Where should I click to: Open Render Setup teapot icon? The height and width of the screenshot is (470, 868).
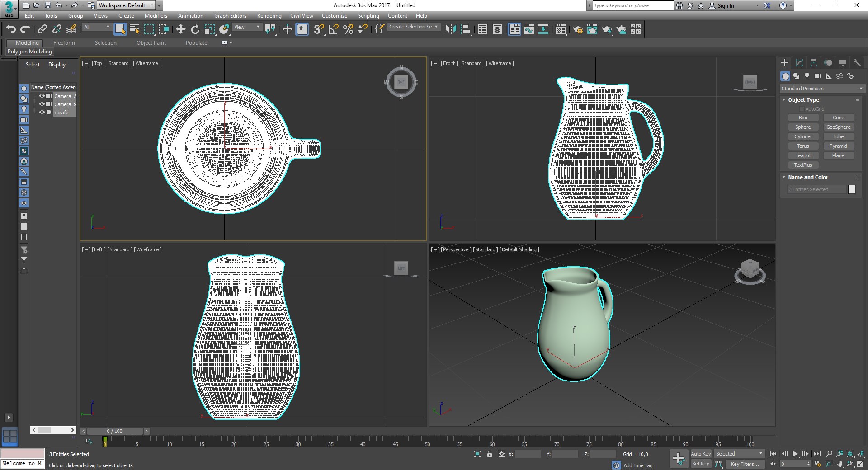click(x=577, y=29)
